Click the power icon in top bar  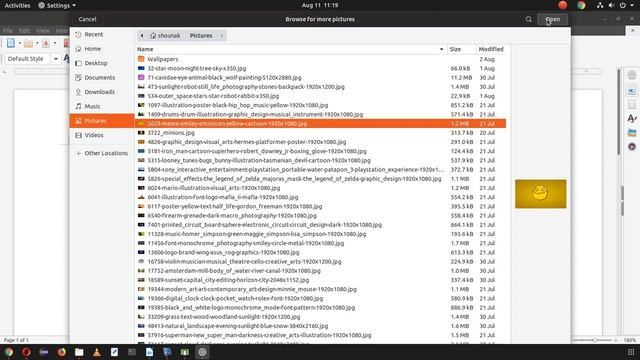coord(623,5)
